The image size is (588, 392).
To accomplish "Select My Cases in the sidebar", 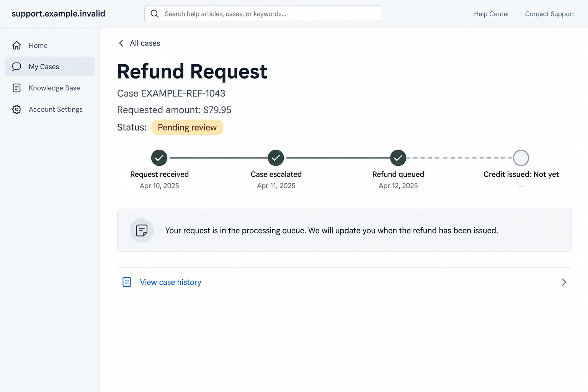I will point(50,67).
